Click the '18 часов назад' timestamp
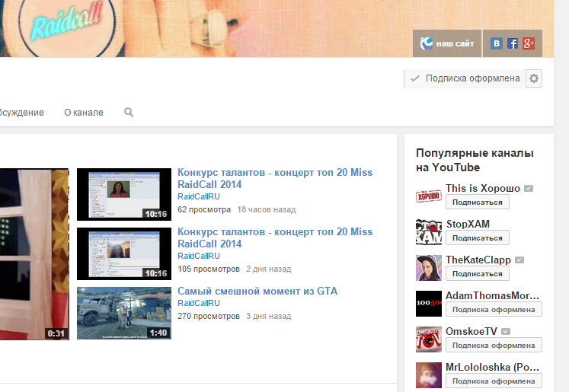The image size is (569, 392). tap(267, 209)
